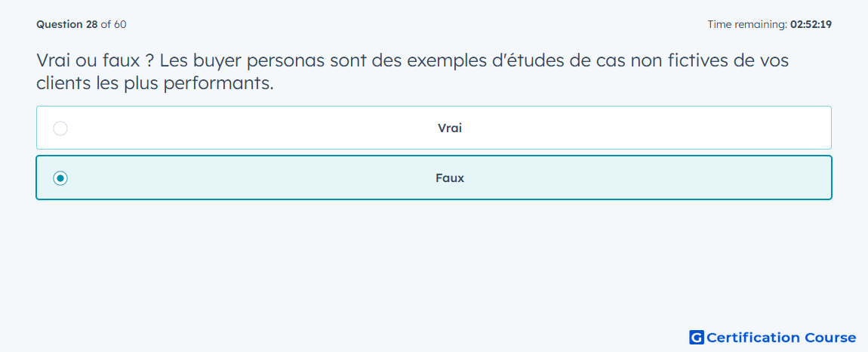The image size is (868, 352).
Task: Click the word "Course" in the footer branding
Action: pos(830,338)
